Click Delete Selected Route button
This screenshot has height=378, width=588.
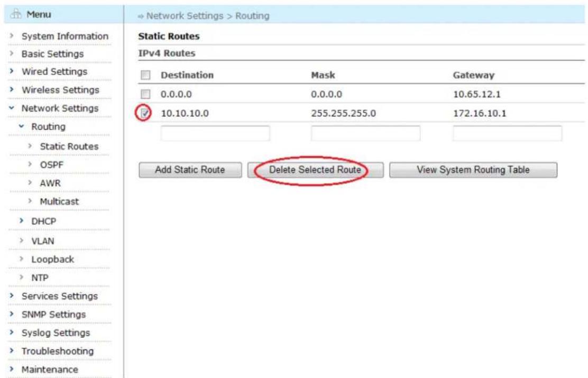[315, 170]
